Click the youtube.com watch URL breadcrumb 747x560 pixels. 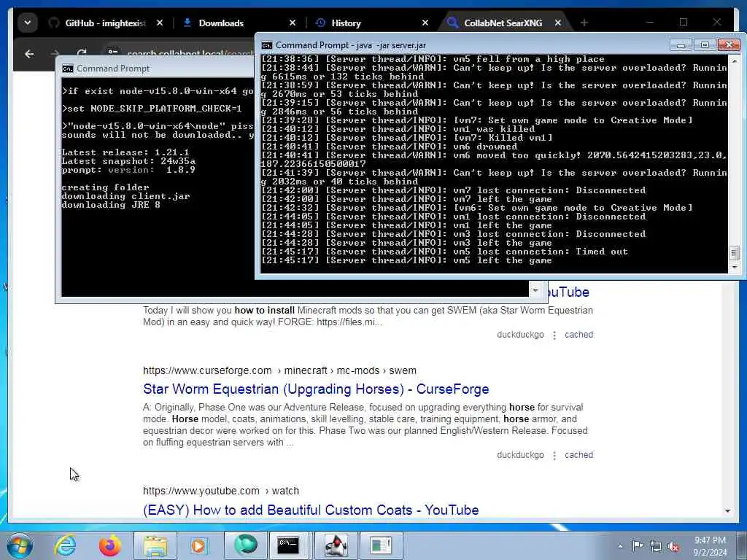click(220, 491)
